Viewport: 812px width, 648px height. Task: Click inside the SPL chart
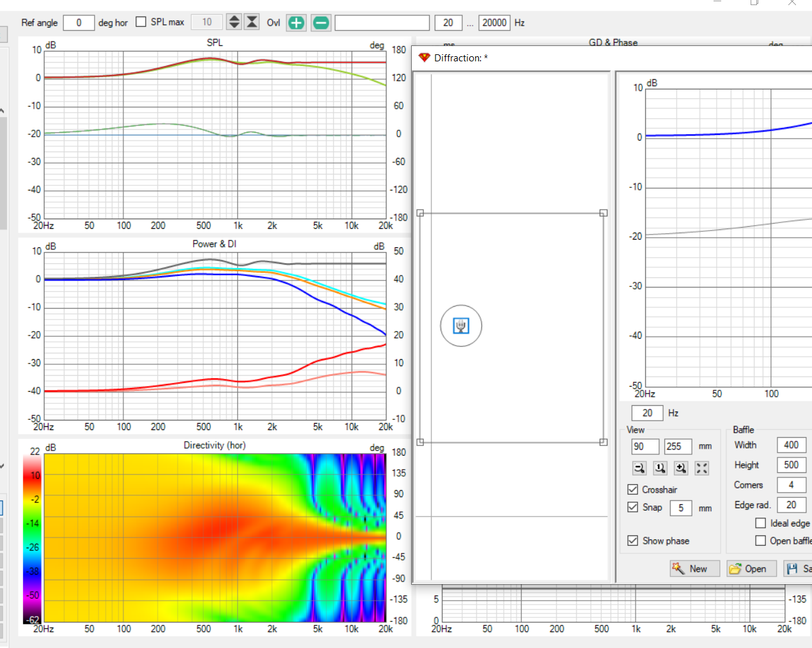[x=215, y=134]
